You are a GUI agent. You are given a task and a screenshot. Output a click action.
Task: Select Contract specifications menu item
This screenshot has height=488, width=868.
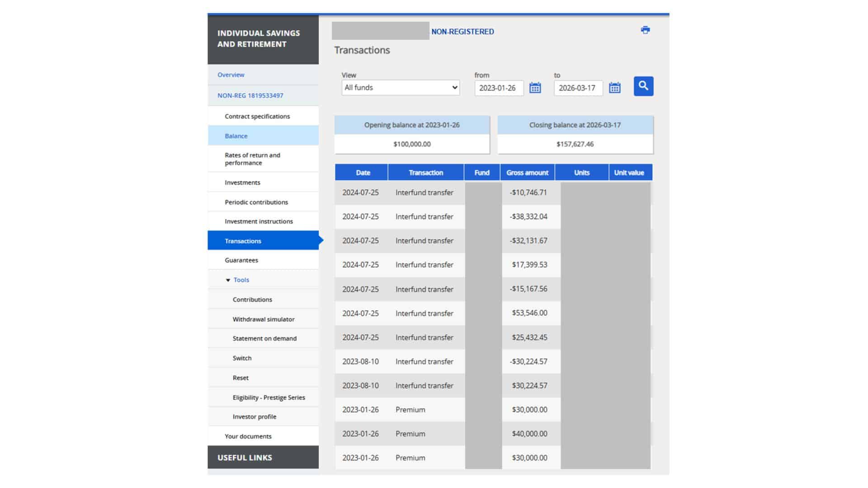(257, 116)
